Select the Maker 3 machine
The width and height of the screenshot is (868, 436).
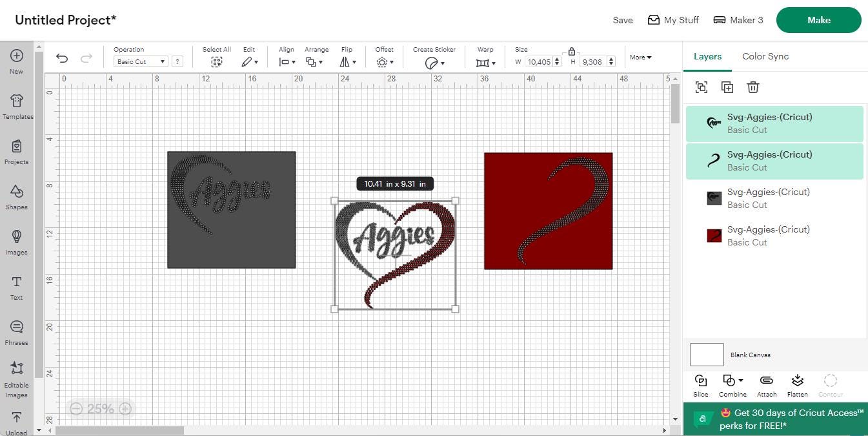click(x=738, y=20)
